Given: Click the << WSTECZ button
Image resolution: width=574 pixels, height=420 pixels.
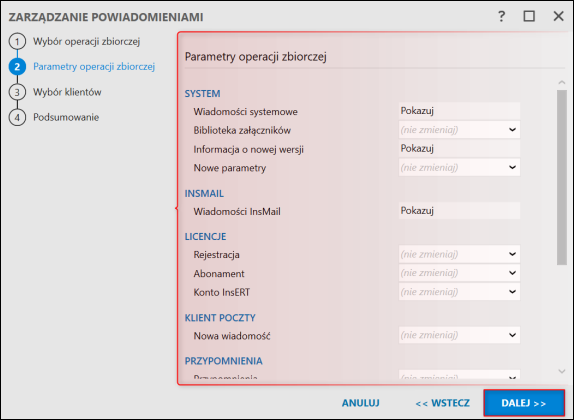Looking at the screenshot, I should [x=443, y=403].
